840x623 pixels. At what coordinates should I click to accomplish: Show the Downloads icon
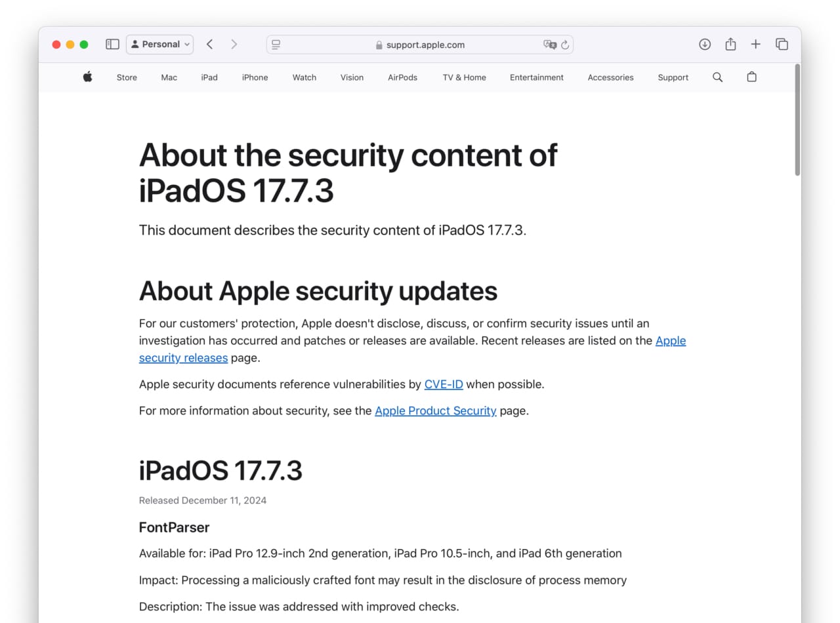[x=705, y=44]
